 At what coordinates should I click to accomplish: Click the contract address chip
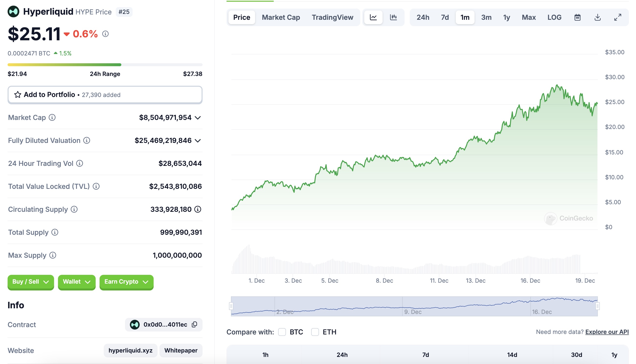[x=164, y=324]
